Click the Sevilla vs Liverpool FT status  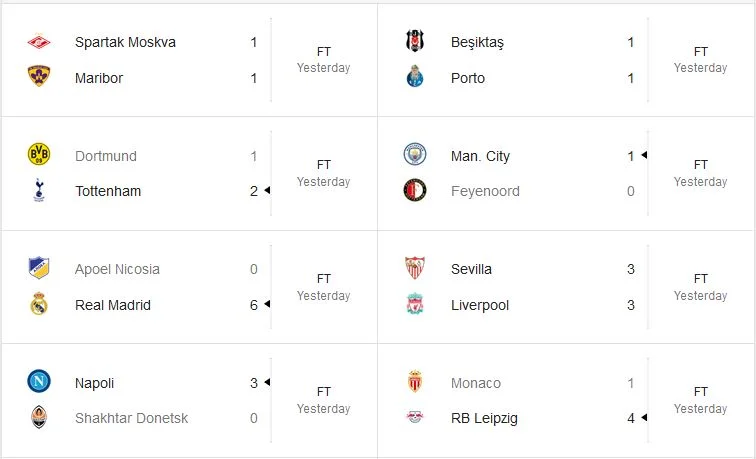click(x=700, y=279)
